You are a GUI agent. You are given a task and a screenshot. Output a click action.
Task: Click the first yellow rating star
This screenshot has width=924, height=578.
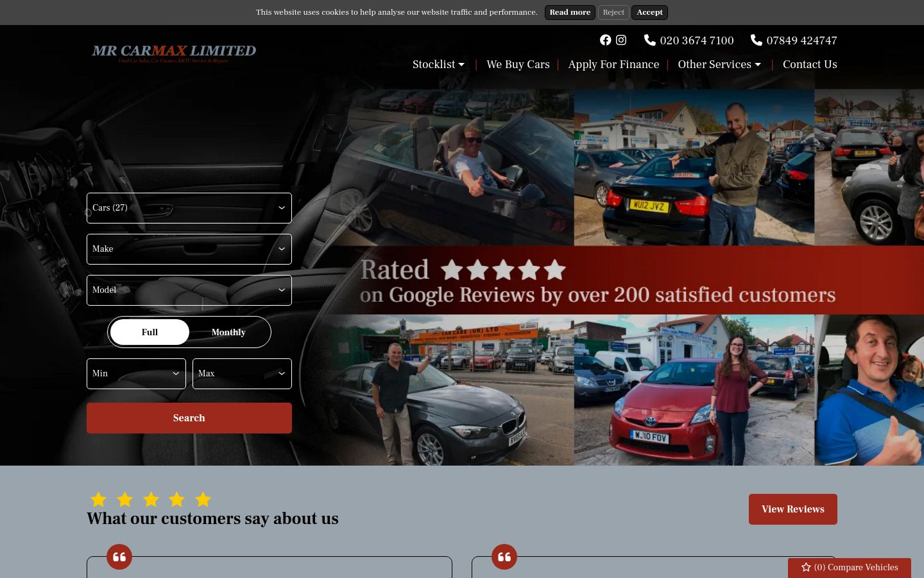pos(98,499)
